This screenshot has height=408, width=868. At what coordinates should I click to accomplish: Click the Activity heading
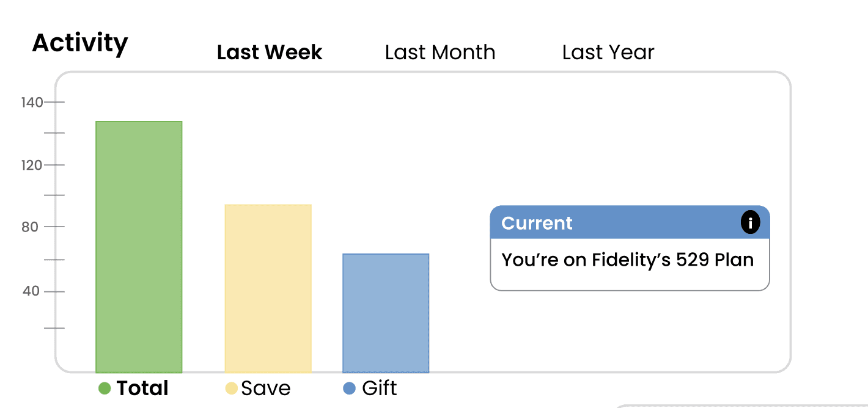(x=80, y=43)
